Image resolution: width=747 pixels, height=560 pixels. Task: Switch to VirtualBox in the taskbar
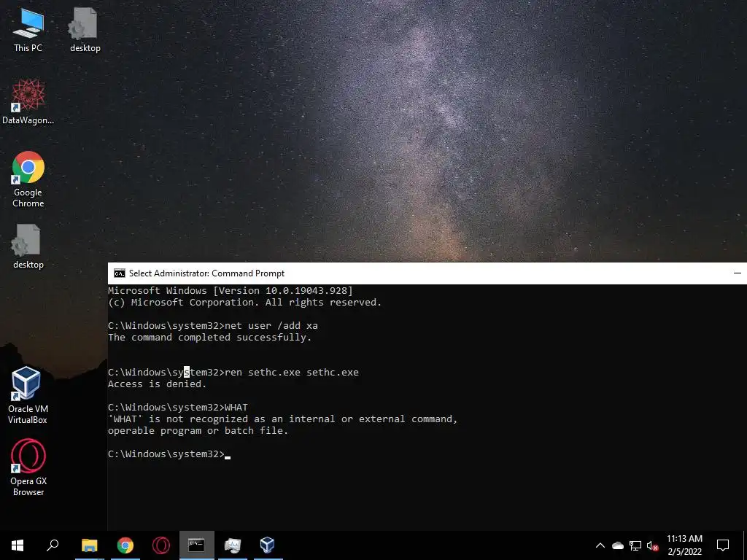point(268,545)
